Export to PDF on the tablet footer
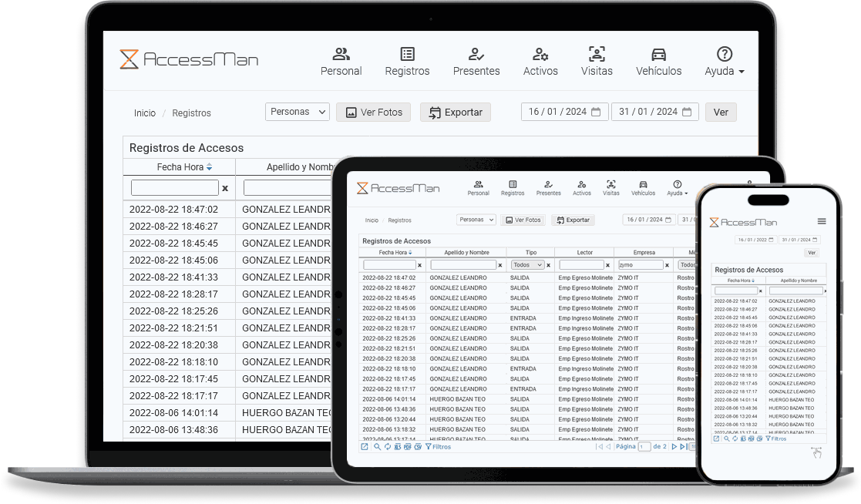 (408, 447)
